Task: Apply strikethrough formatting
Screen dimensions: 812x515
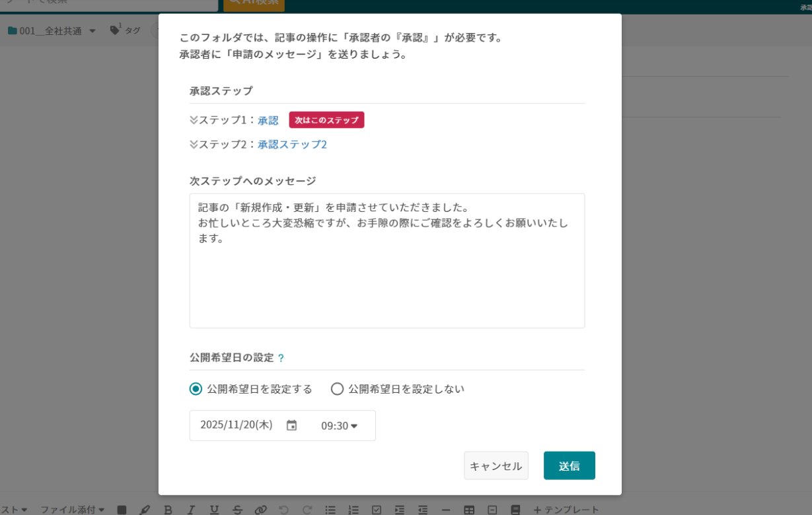Action: tap(237, 509)
